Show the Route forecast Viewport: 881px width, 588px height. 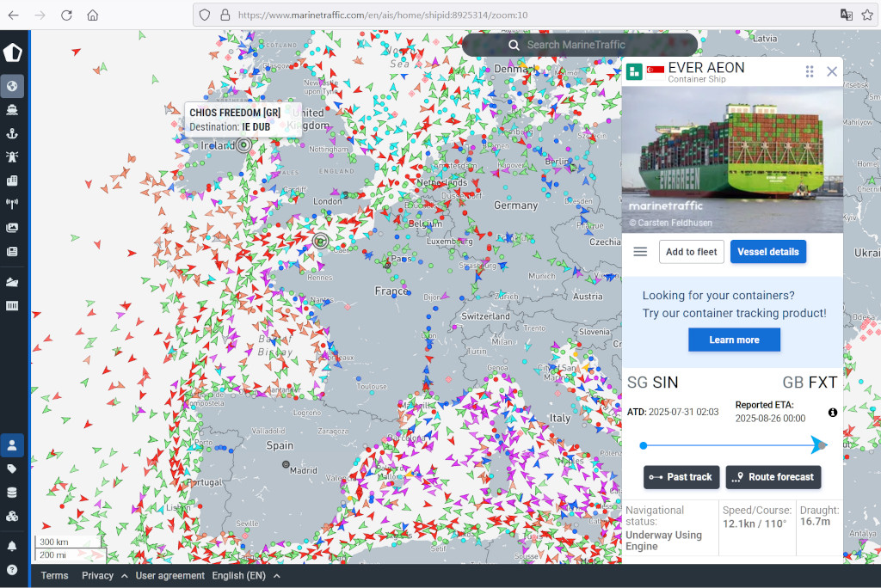(x=773, y=477)
